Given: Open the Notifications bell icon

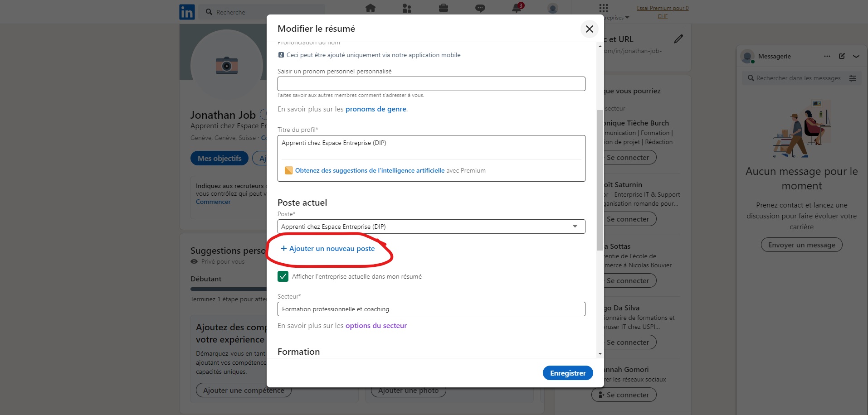Looking at the screenshot, I should coord(517,8).
